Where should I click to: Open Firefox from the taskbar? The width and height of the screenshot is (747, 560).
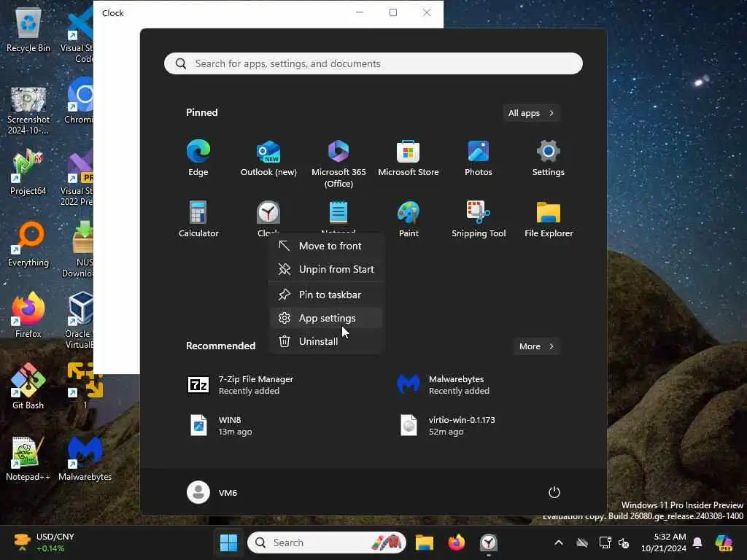click(x=457, y=542)
